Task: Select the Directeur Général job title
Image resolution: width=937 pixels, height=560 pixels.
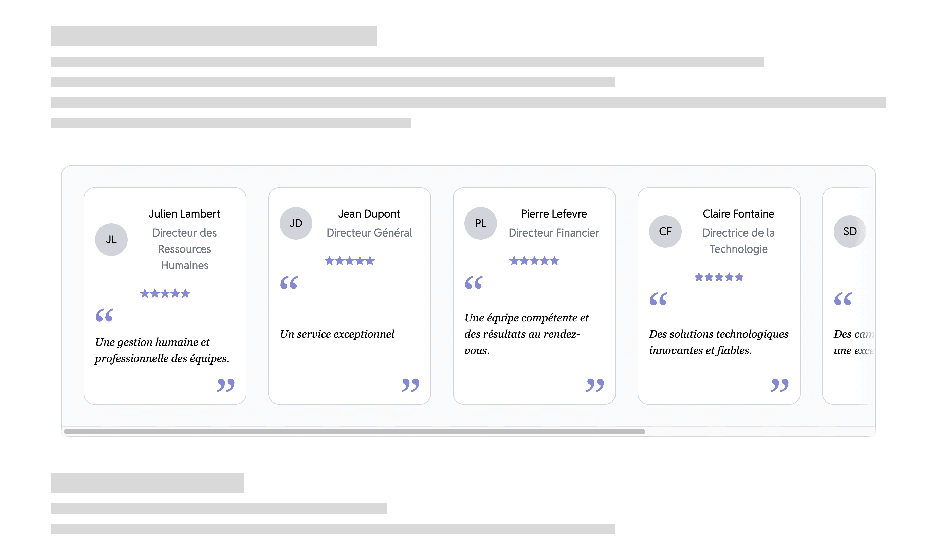Action: point(369,233)
